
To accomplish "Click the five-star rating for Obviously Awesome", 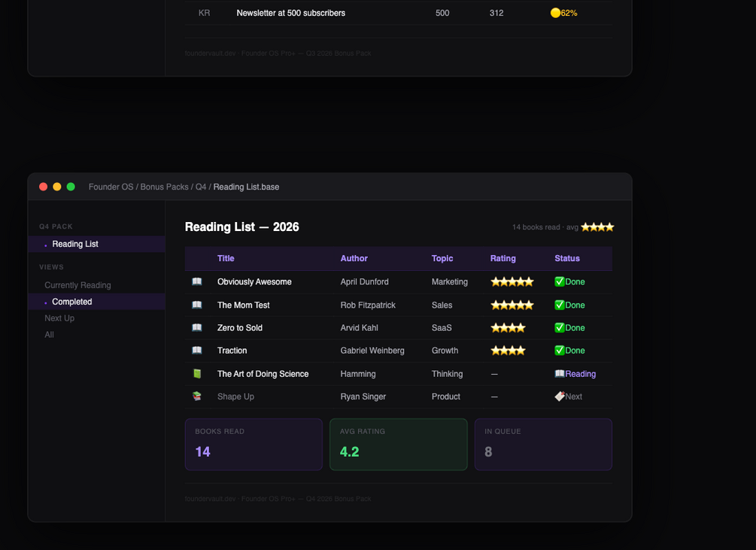I will [x=512, y=281].
